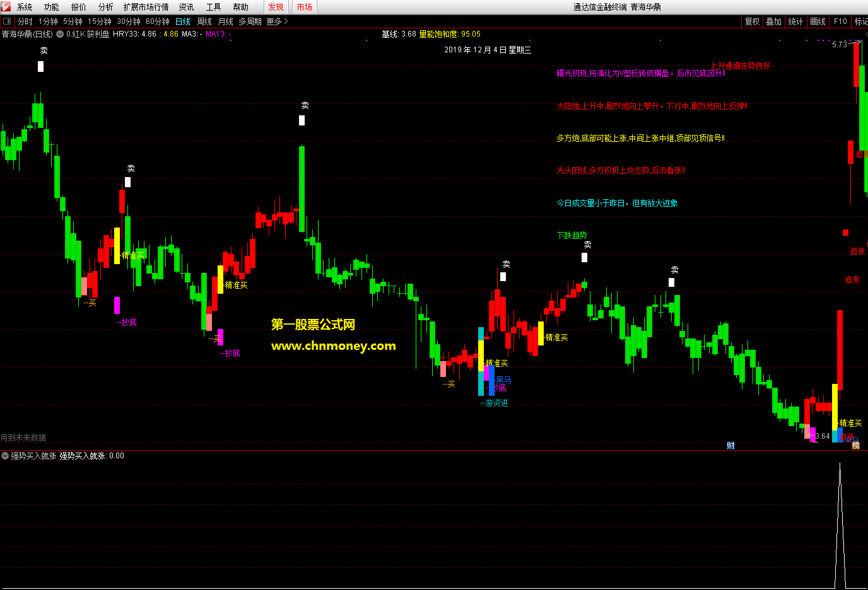This screenshot has width=868, height=590.
Task: Click the HRY33: 4.86 indicator value
Action: 134,34
